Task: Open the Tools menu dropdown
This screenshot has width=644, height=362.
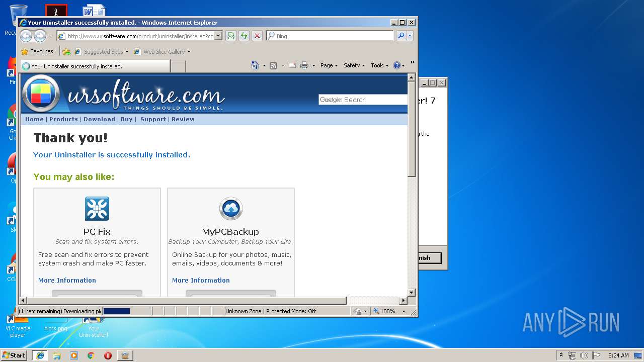Action: [380, 65]
